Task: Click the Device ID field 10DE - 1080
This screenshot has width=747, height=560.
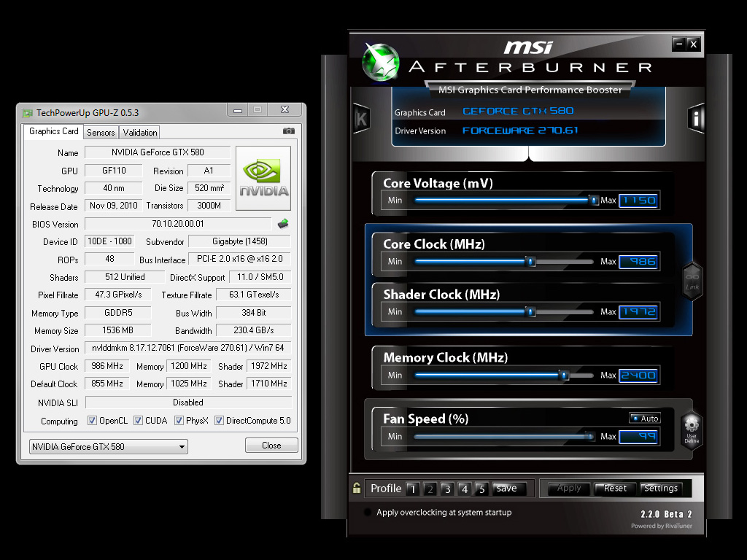Action: click(109, 241)
